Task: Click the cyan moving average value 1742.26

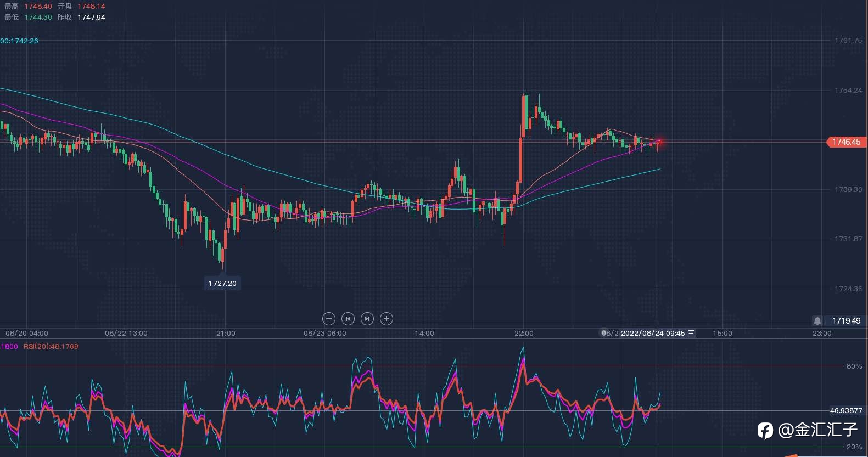Action: [19, 41]
